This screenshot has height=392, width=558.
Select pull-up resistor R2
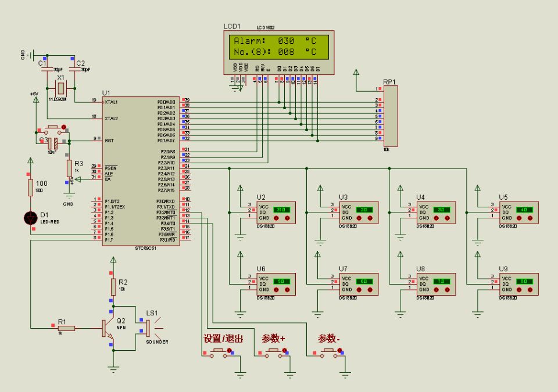coord(113,287)
